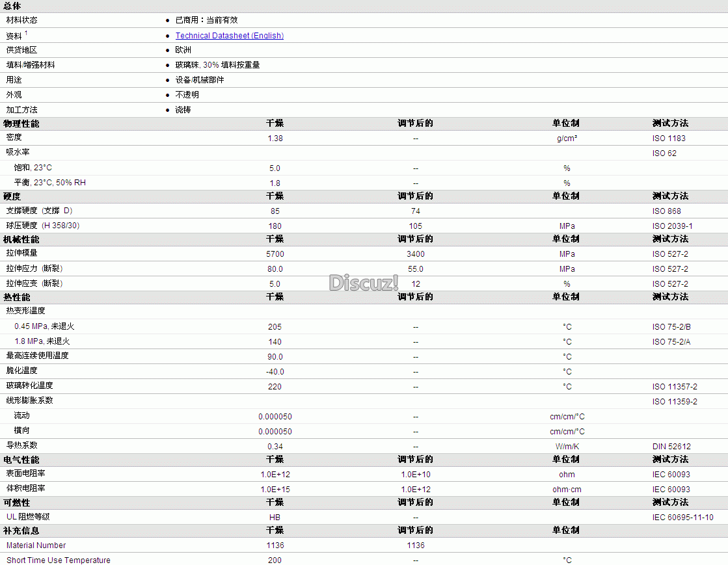
Task: Open the Technical Datasheet (English) link
Action: click(x=230, y=36)
